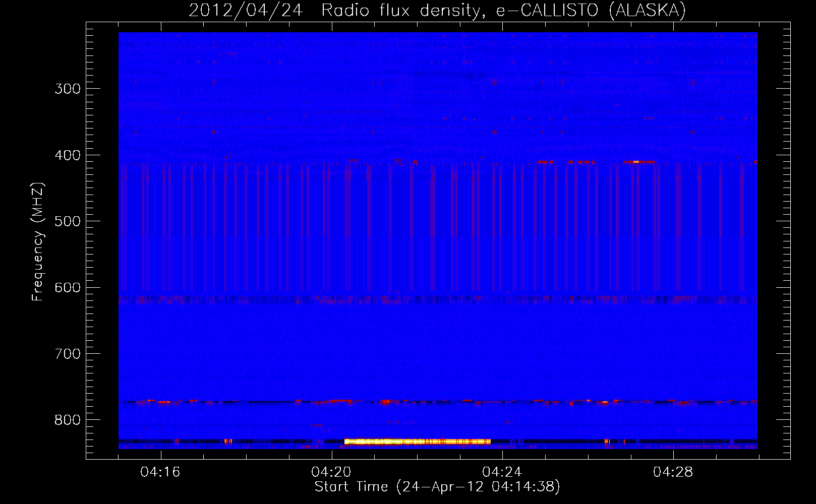Click the "Start Time (24-Apr-12 04:14:38)" label
This screenshot has width=816, height=504.
pos(437,487)
